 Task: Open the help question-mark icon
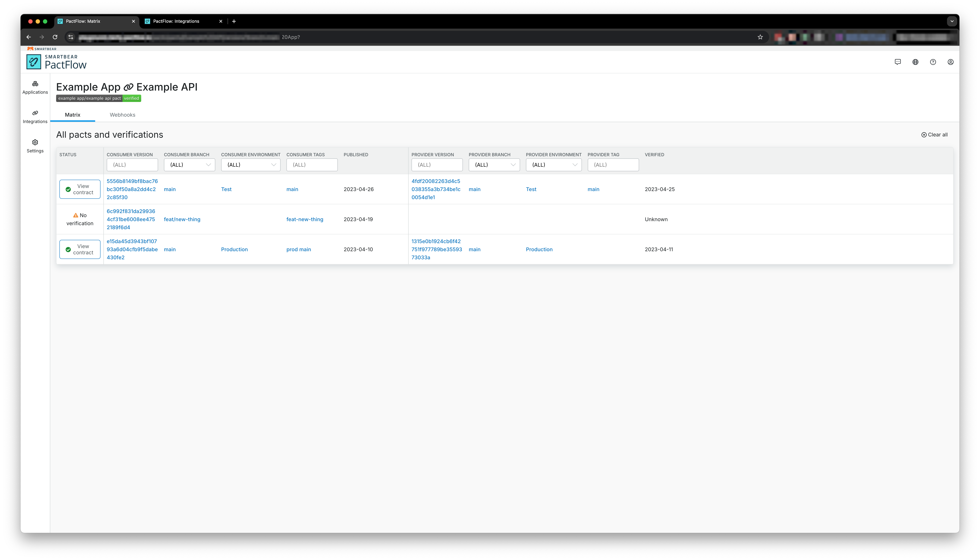[933, 62]
